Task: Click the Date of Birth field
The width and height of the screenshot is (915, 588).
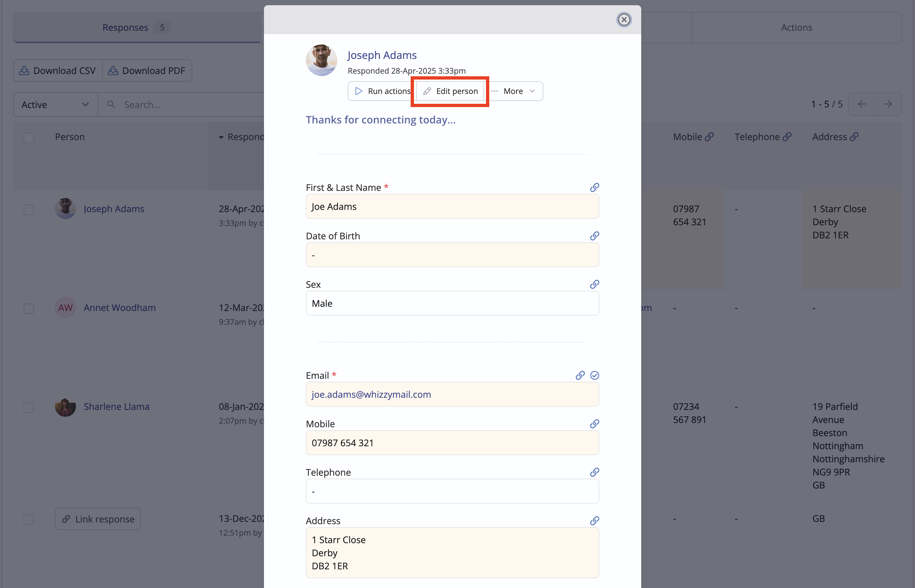Action: (452, 255)
